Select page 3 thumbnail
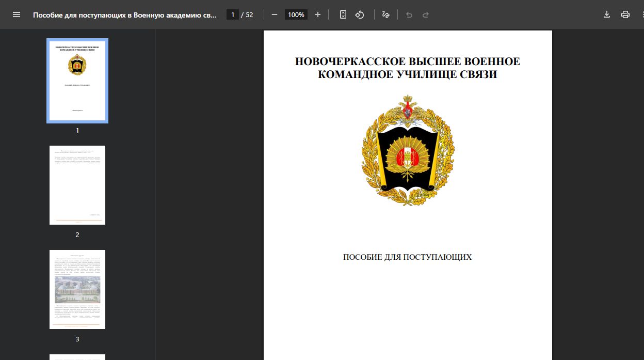 (77, 289)
